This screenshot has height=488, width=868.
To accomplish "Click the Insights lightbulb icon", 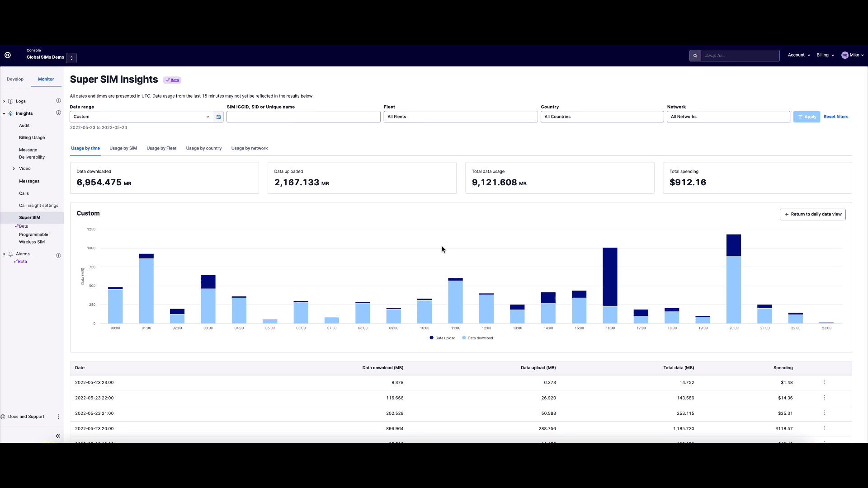I will (11, 113).
